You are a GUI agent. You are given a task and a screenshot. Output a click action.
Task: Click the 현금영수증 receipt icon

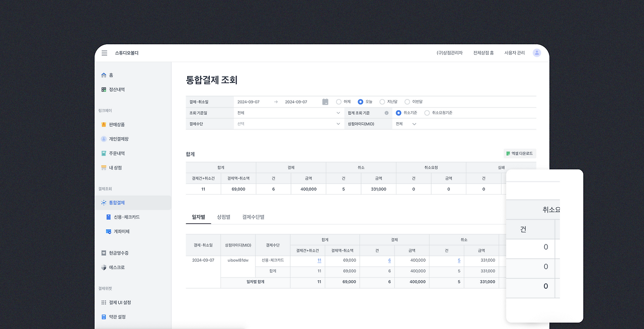pyautogui.click(x=104, y=253)
